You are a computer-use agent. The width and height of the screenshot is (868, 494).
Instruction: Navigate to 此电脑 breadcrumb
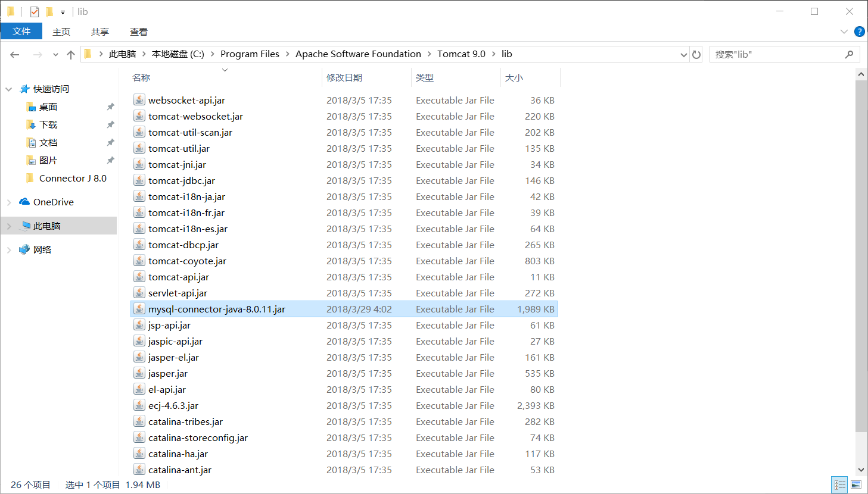pyautogui.click(x=123, y=54)
